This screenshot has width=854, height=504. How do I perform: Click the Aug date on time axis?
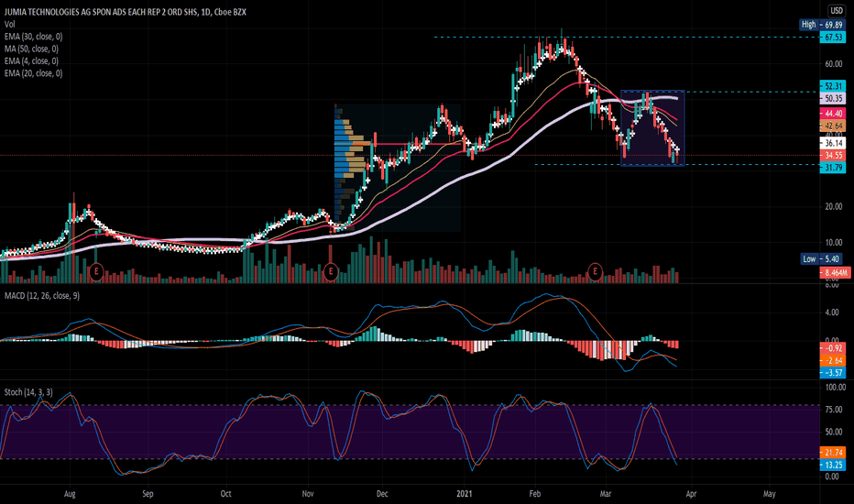tap(70, 494)
